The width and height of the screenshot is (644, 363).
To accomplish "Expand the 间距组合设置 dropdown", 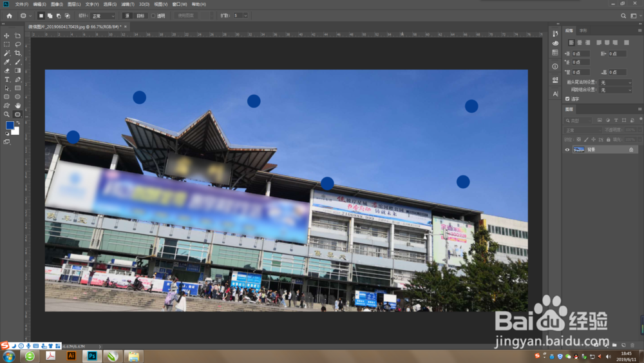I will point(615,90).
